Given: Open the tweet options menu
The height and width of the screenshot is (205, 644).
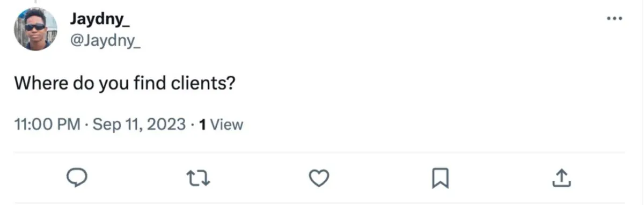Looking at the screenshot, I should pyautogui.click(x=614, y=18).
